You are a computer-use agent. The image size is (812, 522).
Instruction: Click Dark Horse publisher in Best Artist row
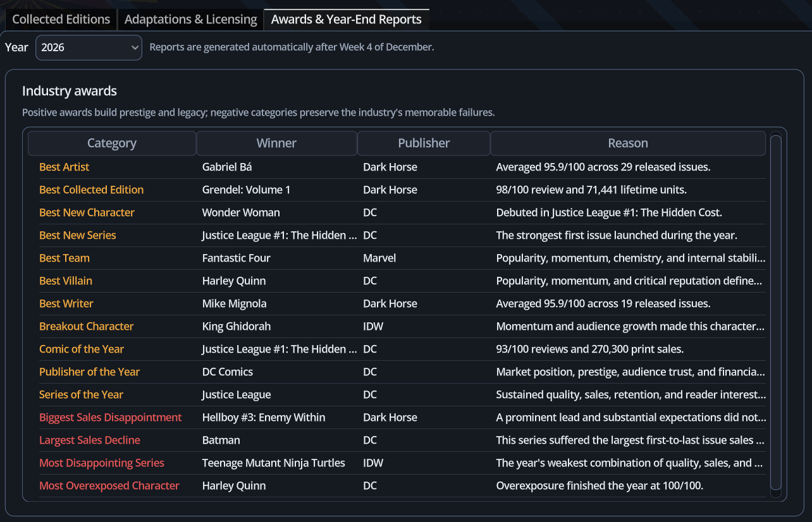(390, 167)
